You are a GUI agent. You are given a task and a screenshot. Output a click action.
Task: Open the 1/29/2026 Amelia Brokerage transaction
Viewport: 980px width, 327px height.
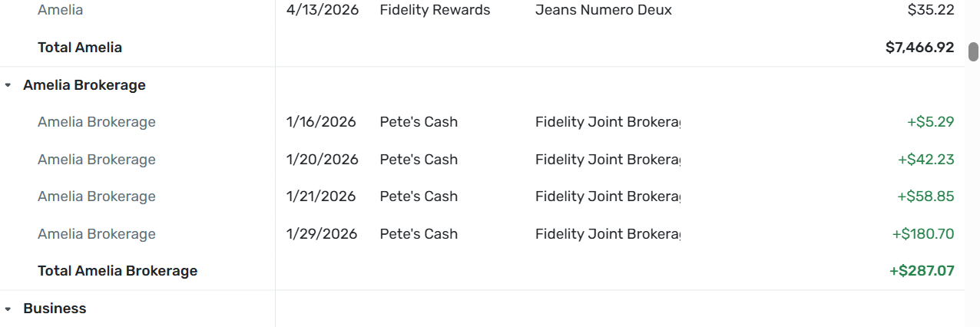point(322,234)
